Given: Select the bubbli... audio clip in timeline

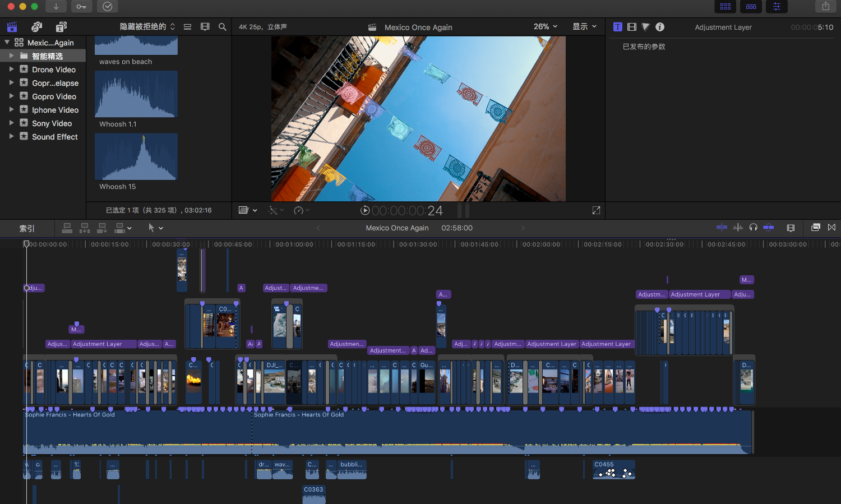Looking at the screenshot, I should 352,470.
